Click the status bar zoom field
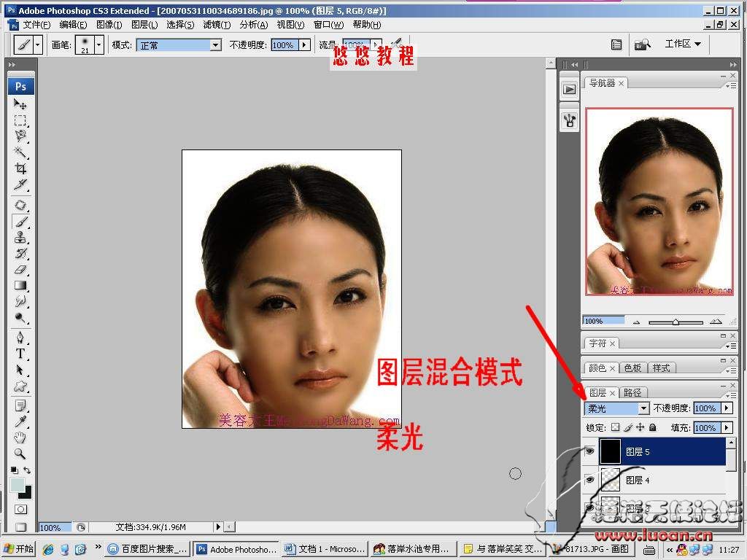This screenshot has width=747, height=560. pos(54,527)
